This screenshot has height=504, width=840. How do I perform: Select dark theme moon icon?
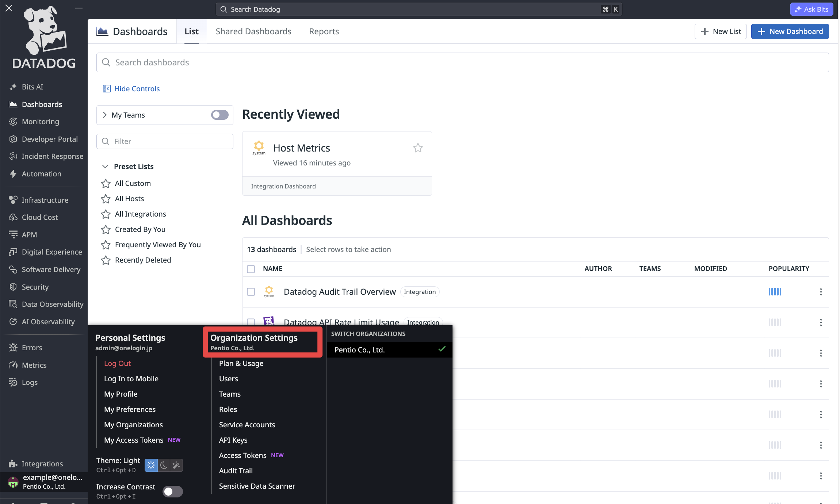click(x=164, y=465)
